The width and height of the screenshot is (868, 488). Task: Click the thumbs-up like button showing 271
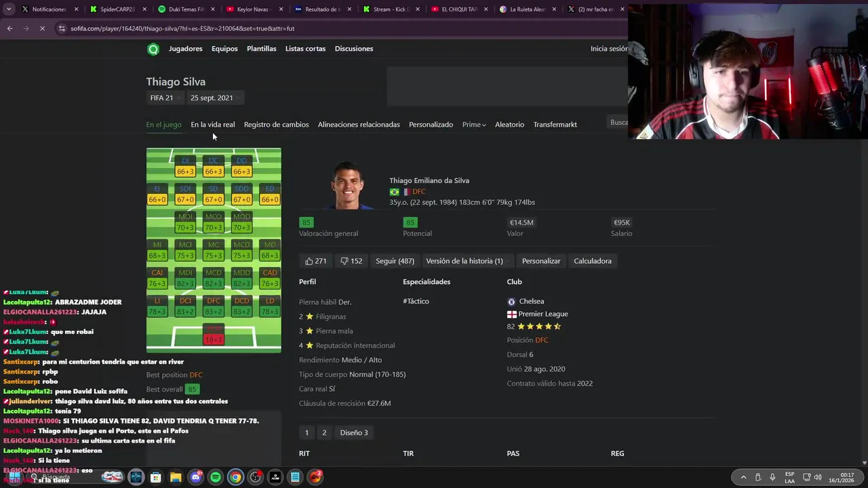coord(315,261)
